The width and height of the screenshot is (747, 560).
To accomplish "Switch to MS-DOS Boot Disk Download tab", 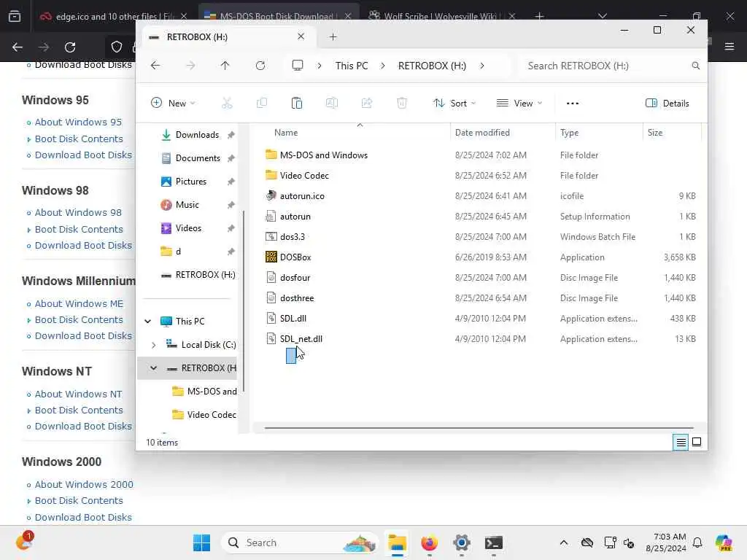I will (277, 16).
